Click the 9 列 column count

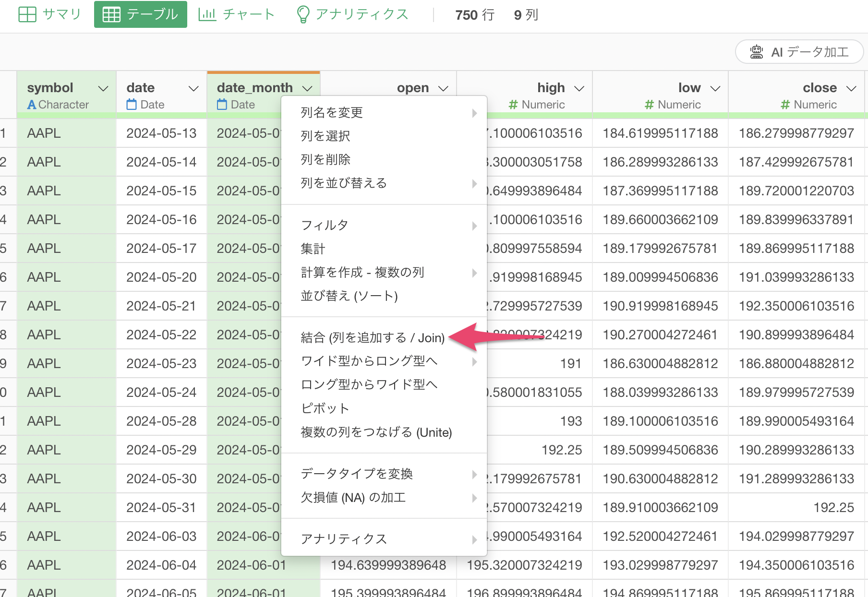point(526,15)
